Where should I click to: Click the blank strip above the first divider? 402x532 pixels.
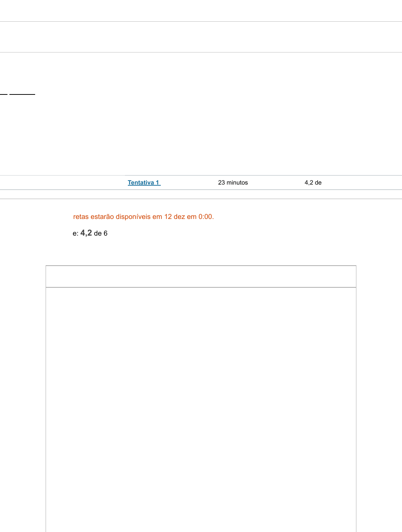(201, 10)
